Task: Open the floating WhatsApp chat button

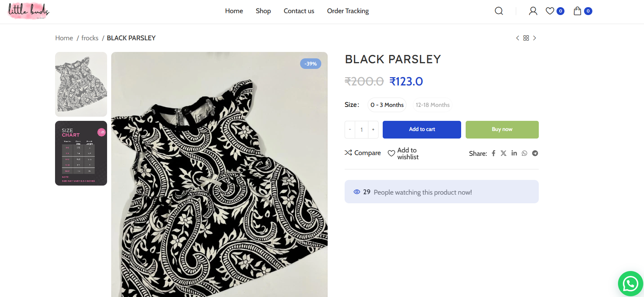Action: 630,284
